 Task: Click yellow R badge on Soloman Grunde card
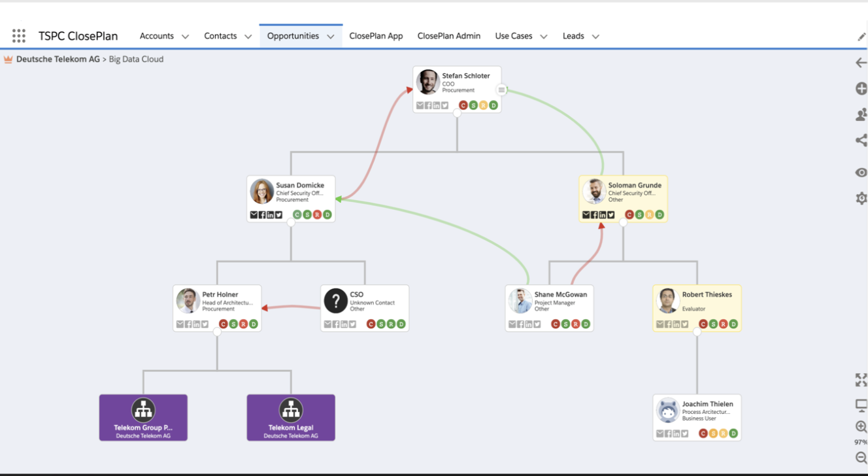tap(650, 214)
